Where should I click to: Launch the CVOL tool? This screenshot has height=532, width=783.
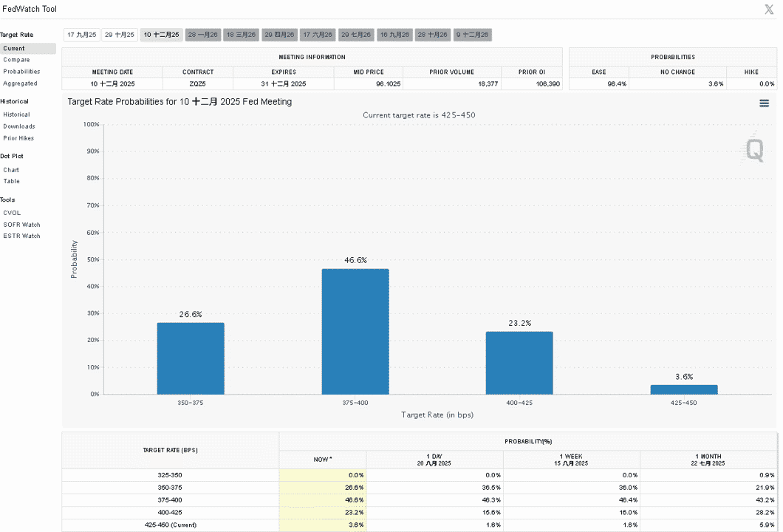12,213
